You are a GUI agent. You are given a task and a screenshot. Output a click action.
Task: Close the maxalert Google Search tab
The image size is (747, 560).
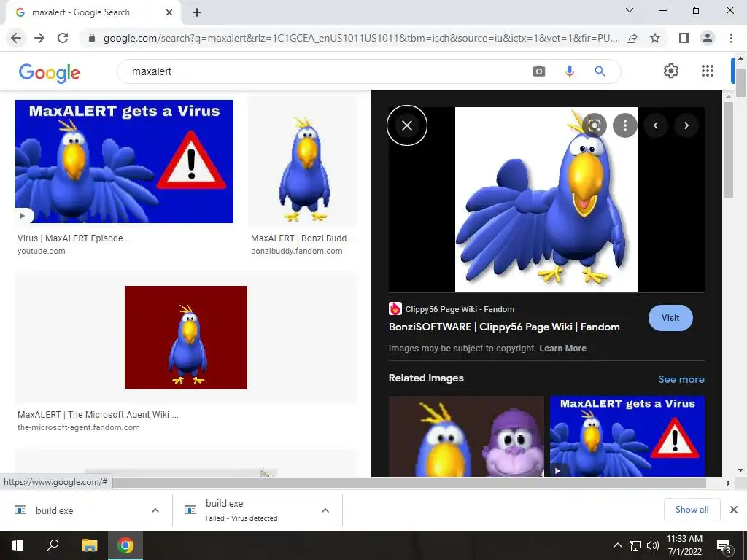[x=169, y=12]
